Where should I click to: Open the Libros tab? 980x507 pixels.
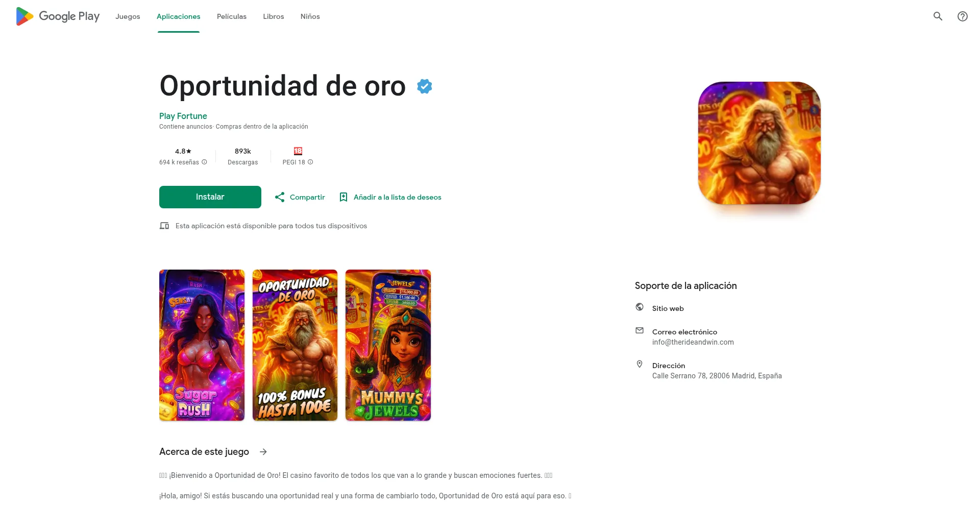point(274,16)
